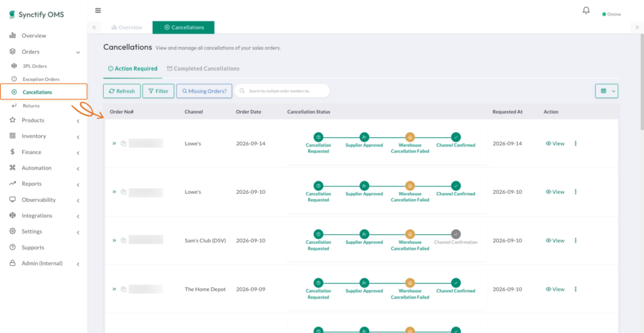
Task: Expand the Settings sidebar section
Action: tap(78, 232)
